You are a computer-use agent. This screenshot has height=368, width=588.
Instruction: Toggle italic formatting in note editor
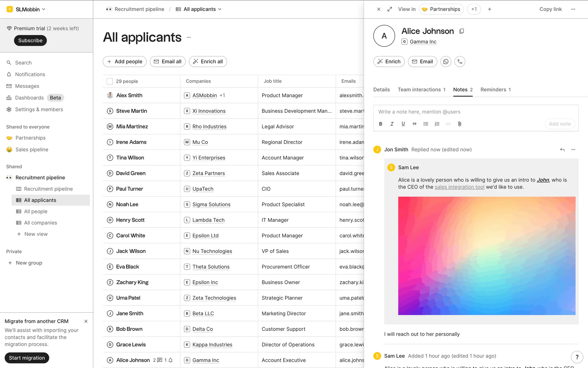[392, 124]
